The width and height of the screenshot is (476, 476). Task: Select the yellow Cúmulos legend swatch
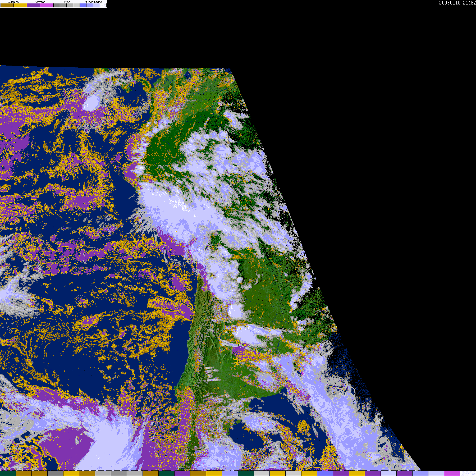click(x=20, y=6)
